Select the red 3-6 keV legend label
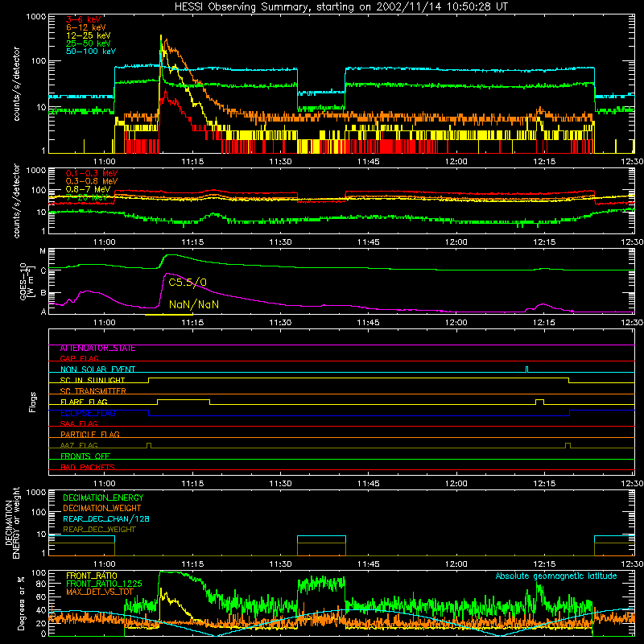Image resolution: width=644 pixels, height=644 pixels. [x=83, y=19]
